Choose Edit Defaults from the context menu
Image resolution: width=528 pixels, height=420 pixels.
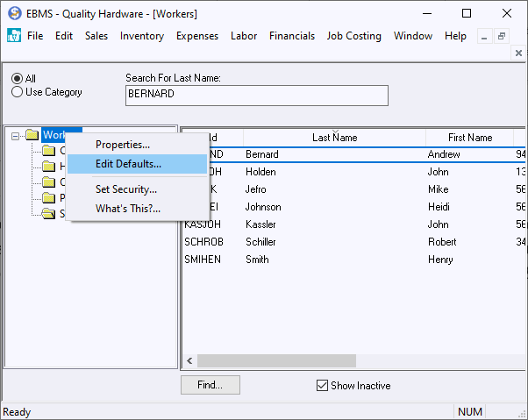[128, 164]
